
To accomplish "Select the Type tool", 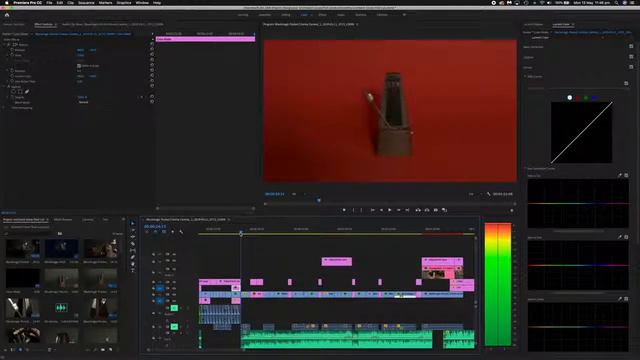I will point(133,270).
